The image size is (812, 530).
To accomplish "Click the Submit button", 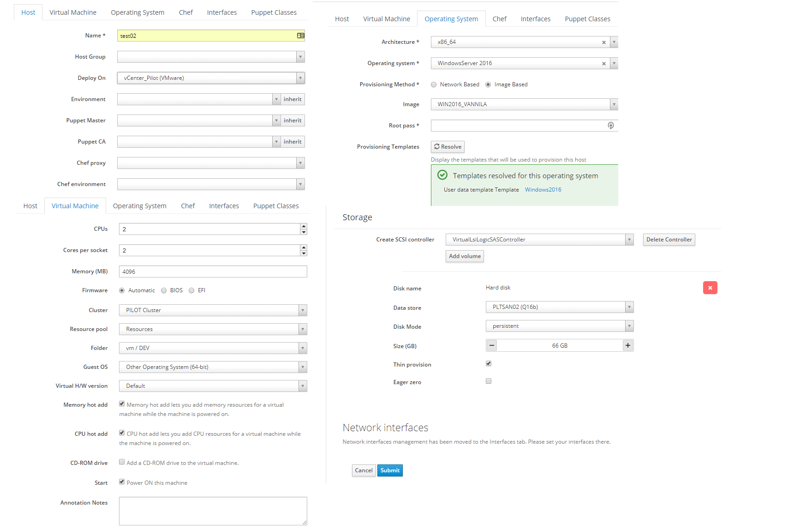I will [390, 470].
